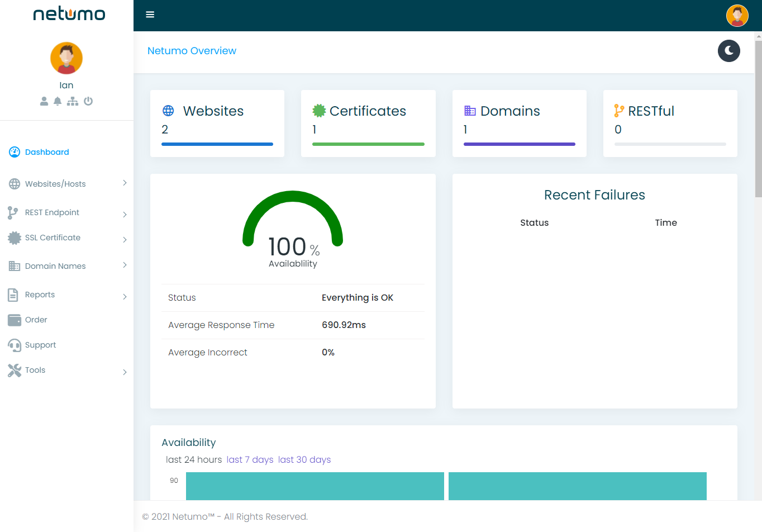Select the last 24 hours availability view
Image resolution: width=762 pixels, height=532 pixels.
click(x=194, y=459)
